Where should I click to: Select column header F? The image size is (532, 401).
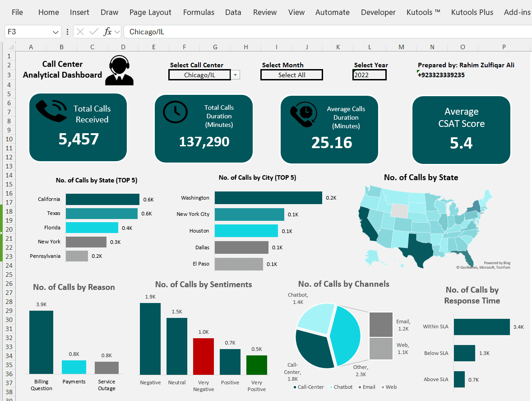pyautogui.click(x=184, y=47)
